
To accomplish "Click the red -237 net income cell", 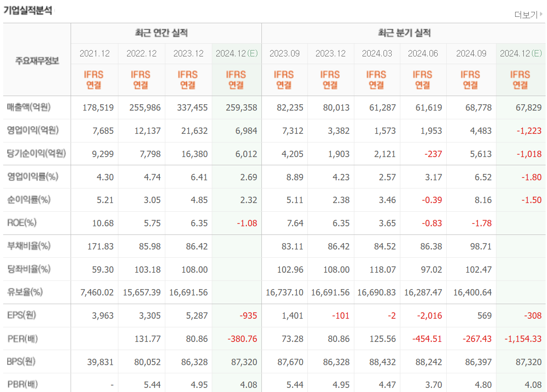I will pos(433,154).
